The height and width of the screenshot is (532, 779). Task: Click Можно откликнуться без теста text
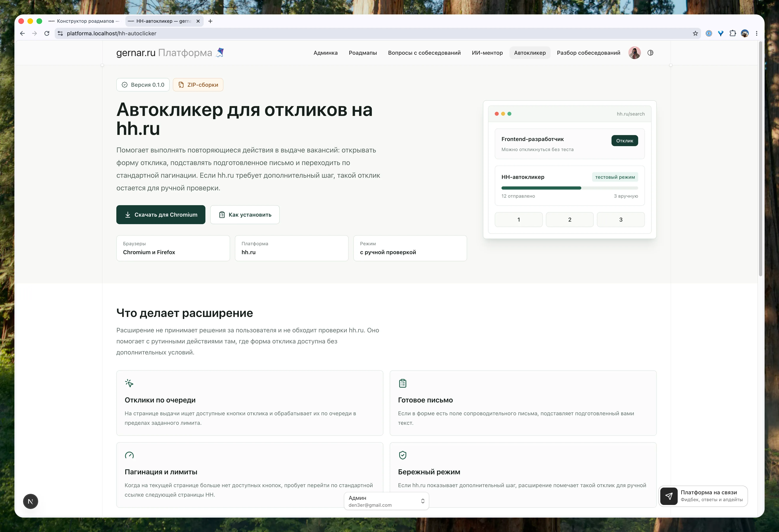point(537,149)
